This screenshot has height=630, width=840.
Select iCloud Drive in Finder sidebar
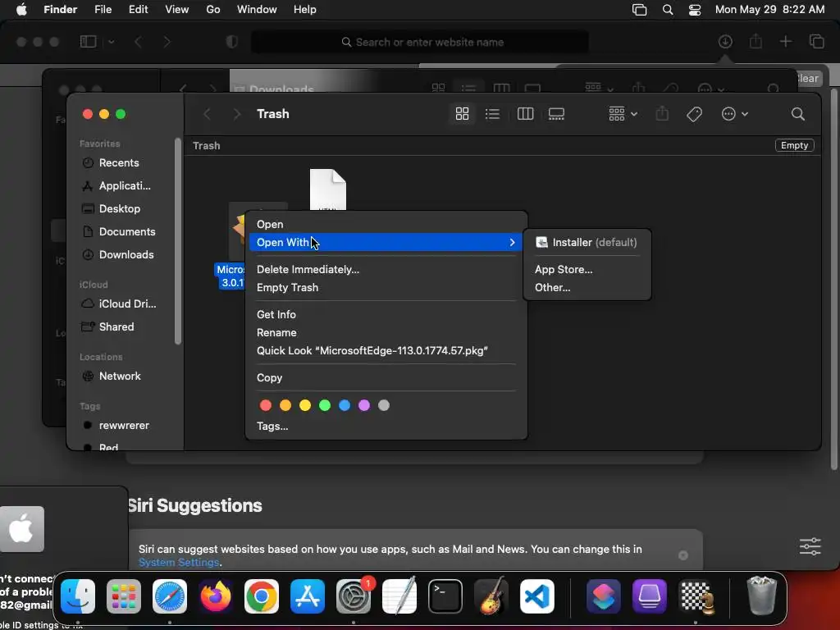(x=118, y=304)
